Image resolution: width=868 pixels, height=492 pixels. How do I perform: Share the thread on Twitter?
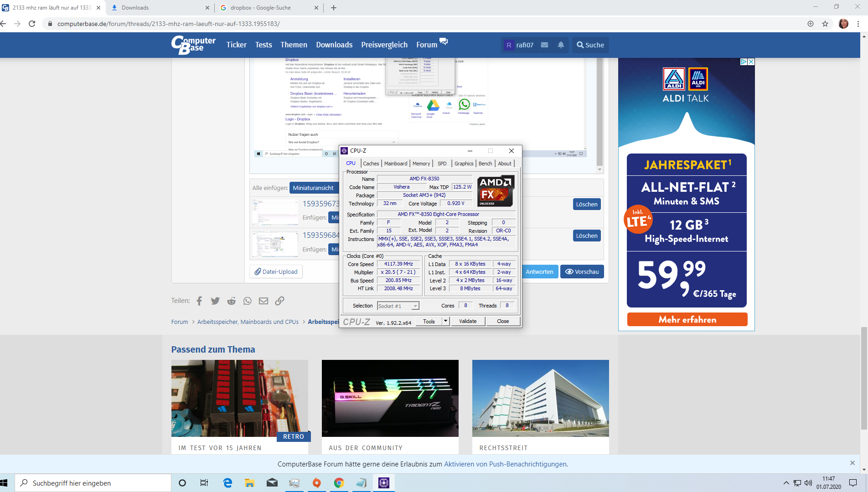(x=215, y=301)
